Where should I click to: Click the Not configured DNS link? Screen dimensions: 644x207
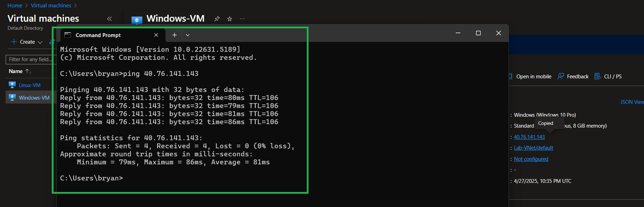(531, 159)
